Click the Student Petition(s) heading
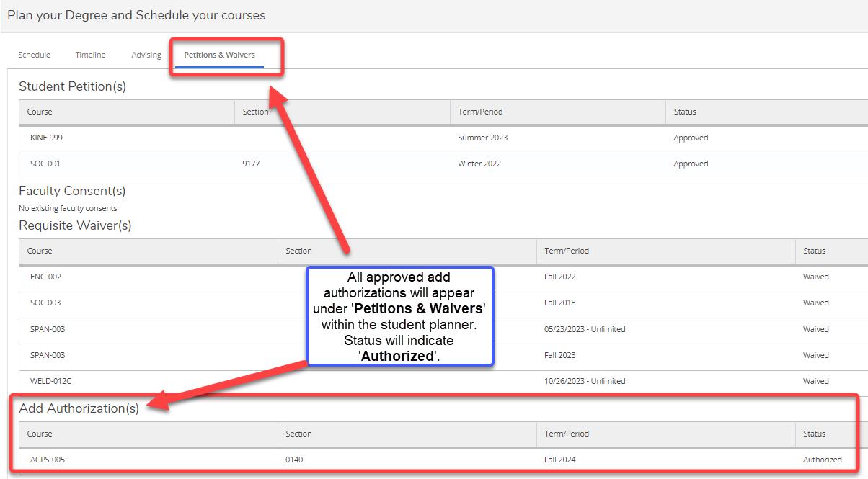 click(72, 86)
